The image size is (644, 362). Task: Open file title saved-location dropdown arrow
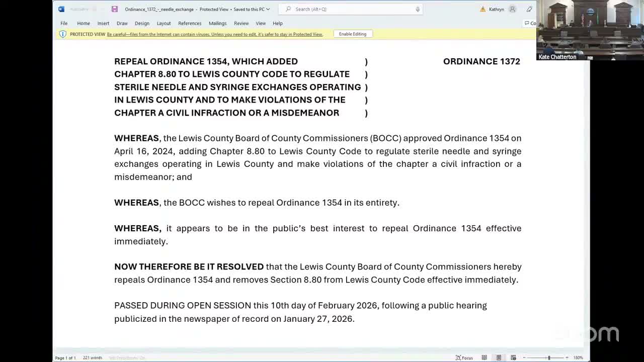(268, 9)
